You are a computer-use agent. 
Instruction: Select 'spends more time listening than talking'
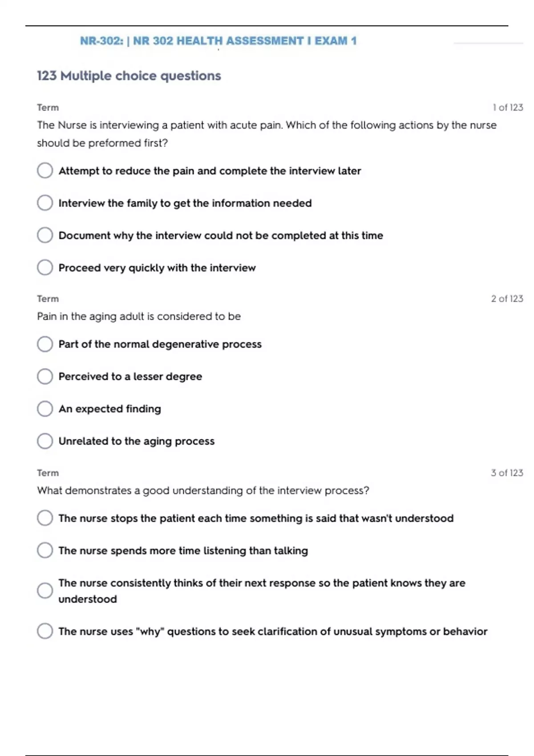coord(45,551)
